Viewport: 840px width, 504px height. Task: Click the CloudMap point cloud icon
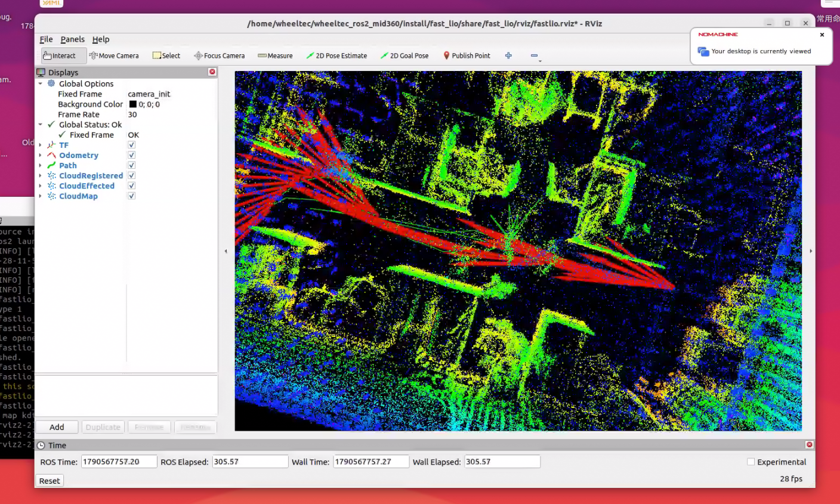[x=51, y=196]
